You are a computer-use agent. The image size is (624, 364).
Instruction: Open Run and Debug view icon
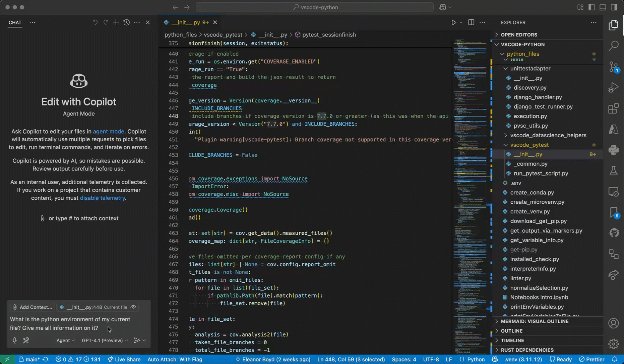tap(614, 88)
